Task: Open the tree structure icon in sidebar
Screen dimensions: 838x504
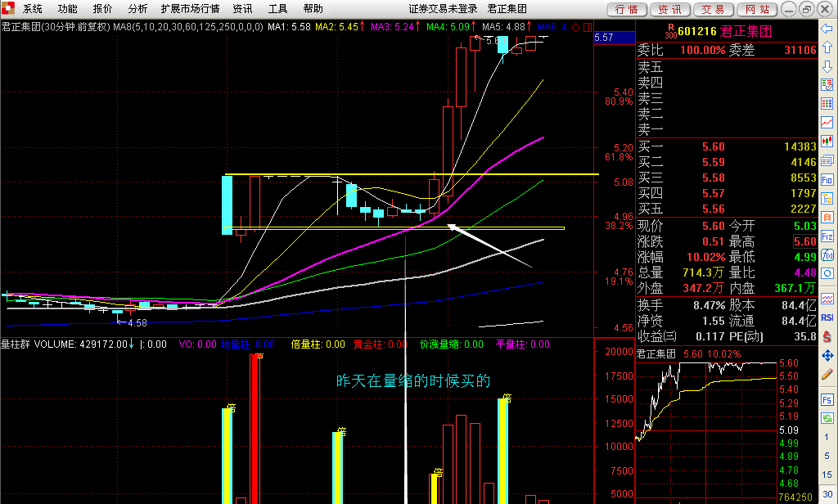Action: tap(827, 198)
